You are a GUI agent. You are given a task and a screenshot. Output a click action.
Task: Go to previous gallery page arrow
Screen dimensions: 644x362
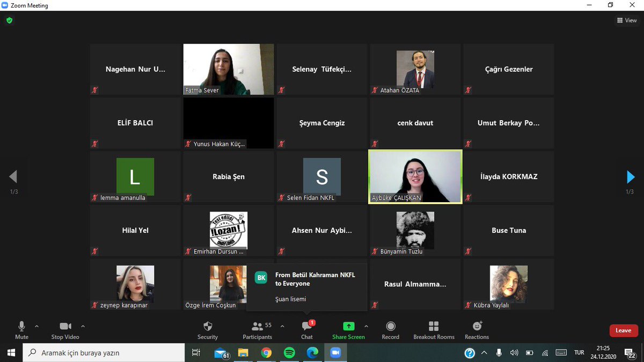[13, 176]
